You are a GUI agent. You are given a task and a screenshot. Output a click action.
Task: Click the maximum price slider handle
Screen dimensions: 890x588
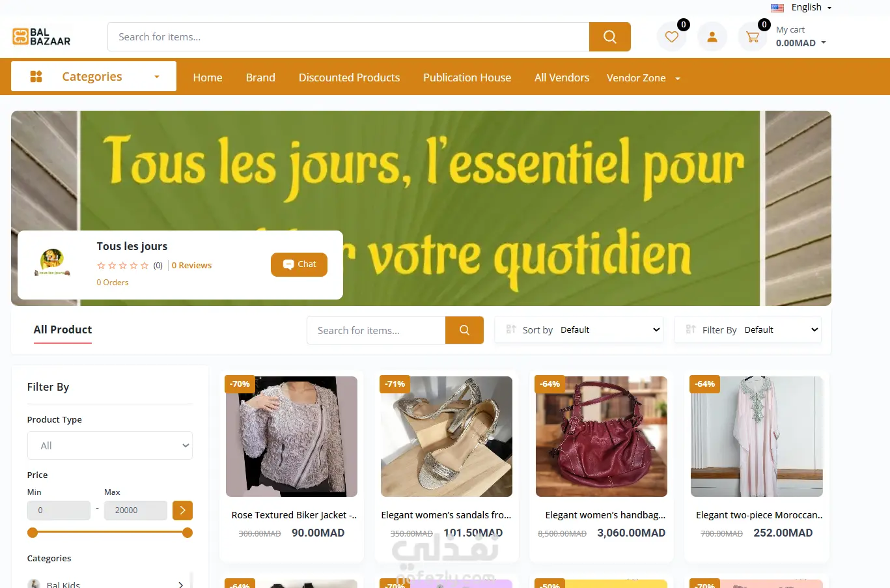[188, 533]
